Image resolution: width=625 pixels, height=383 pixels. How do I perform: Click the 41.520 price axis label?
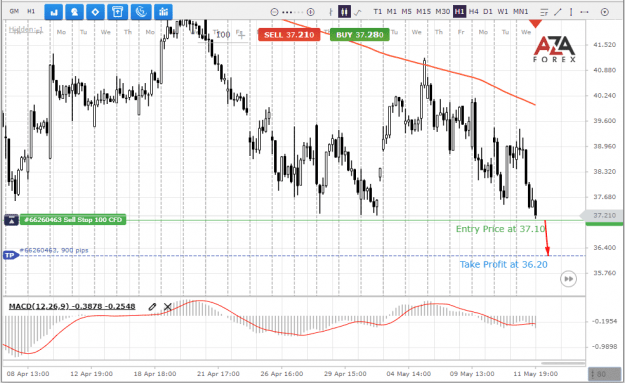tap(604, 45)
